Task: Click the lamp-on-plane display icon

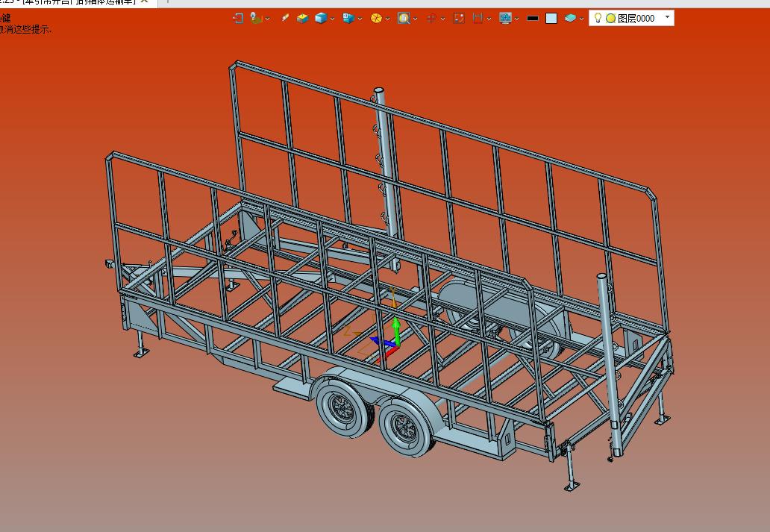Action: click(x=256, y=18)
